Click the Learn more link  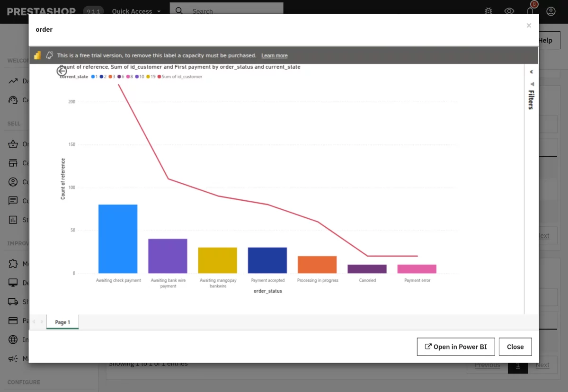pos(275,55)
